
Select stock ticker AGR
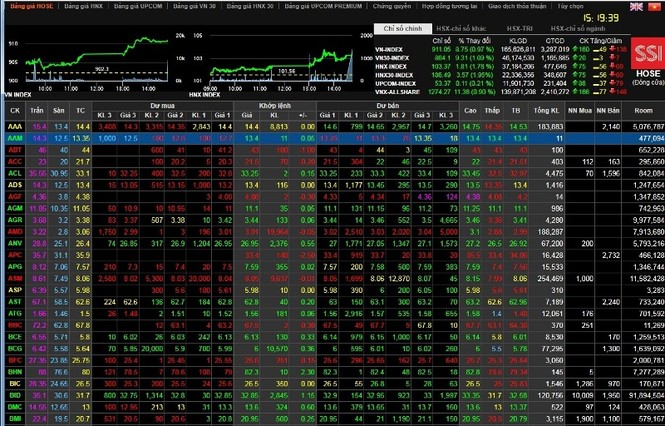15,220
